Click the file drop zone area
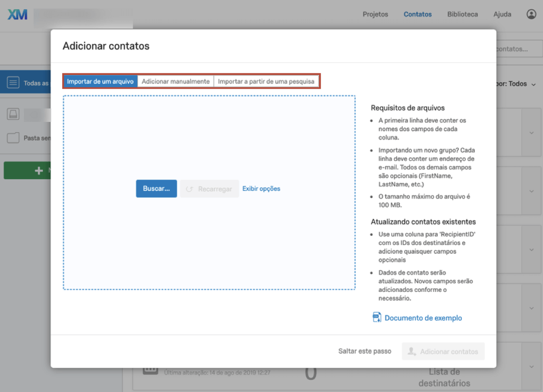 [x=209, y=192]
